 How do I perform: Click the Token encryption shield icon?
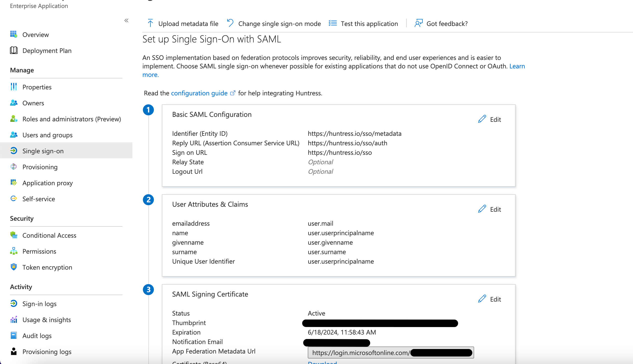pyautogui.click(x=14, y=267)
